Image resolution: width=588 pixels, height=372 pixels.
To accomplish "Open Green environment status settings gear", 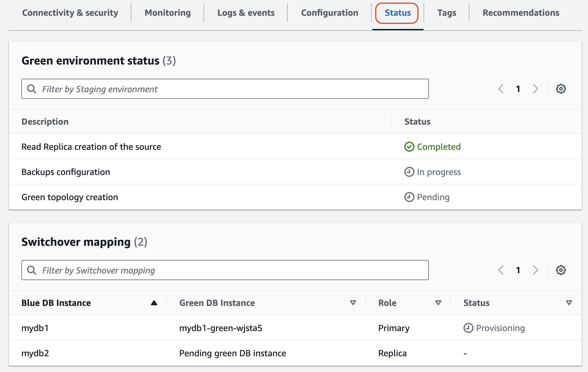I will (561, 89).
